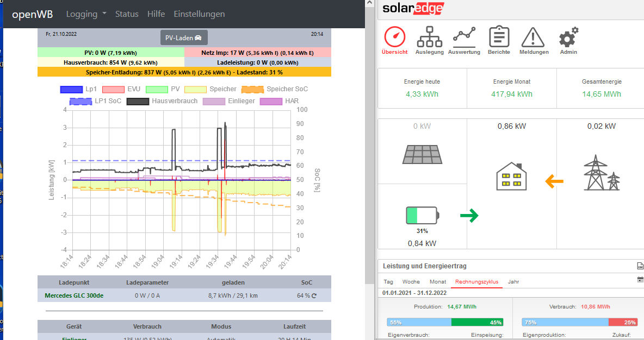Viewport: 644px width, 340px height.
Task: Open the Admin gear icon
Action: tap(568, 38)
